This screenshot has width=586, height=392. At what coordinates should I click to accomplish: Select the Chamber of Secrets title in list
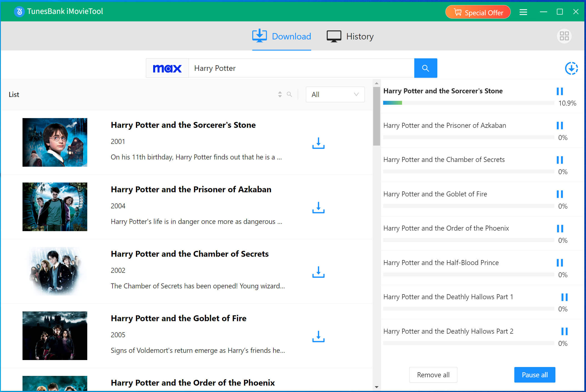[190, 254]
